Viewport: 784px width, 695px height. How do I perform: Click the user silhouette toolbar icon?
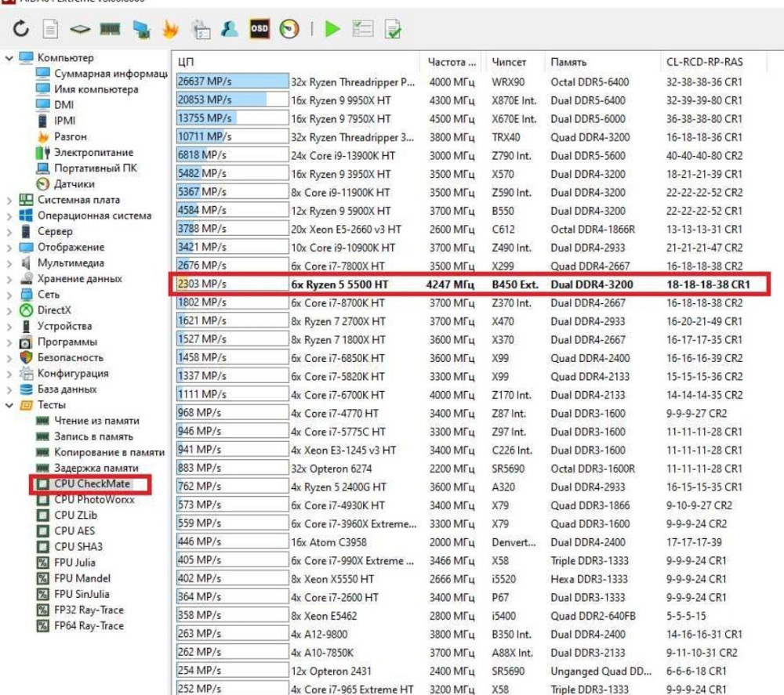pos(230,29)
